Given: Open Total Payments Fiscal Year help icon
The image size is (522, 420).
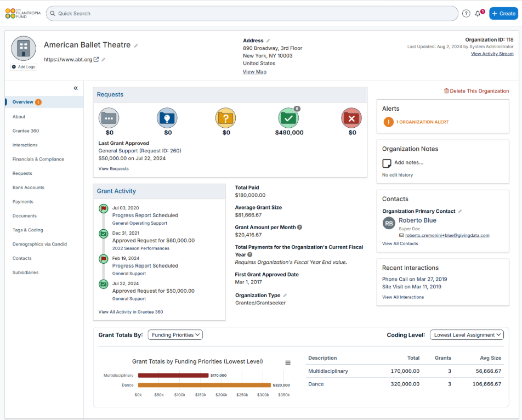Looking at the screenshot, I should (250, 254).
